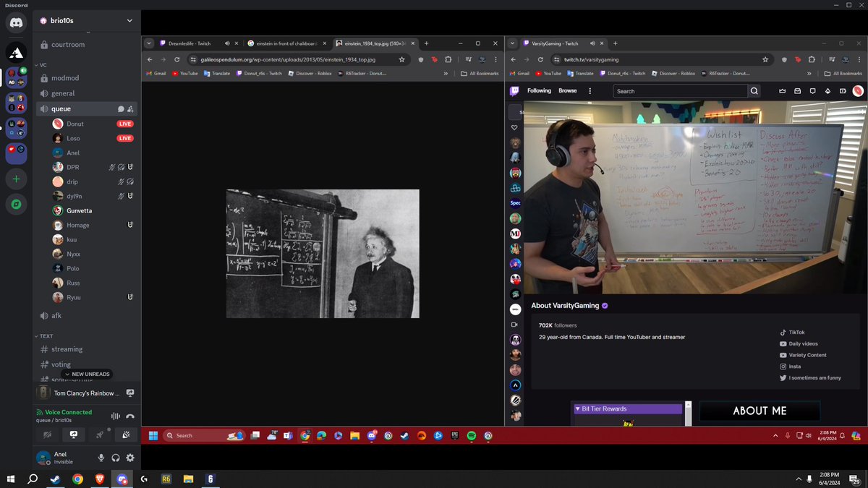Mute audio on VarsityGaming Twitch tab
Image resolution: width=868 pixels, height=488 pixels.
(591, 43)
